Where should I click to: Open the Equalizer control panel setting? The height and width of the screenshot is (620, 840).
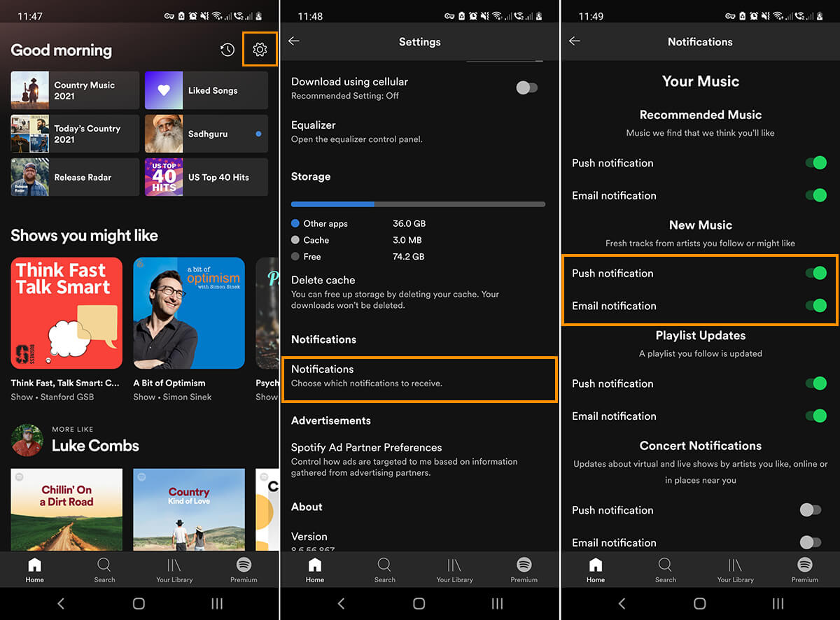tap(419, 131)
